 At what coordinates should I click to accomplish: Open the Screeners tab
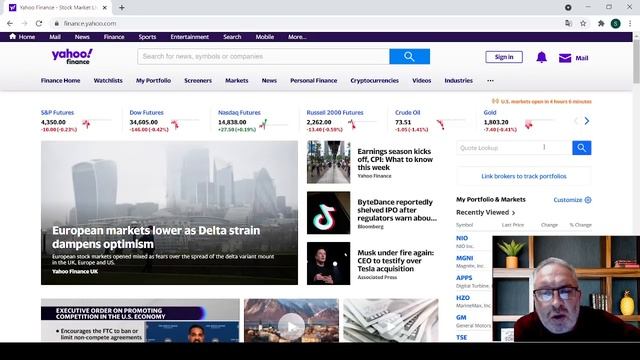tap(198, 80)
